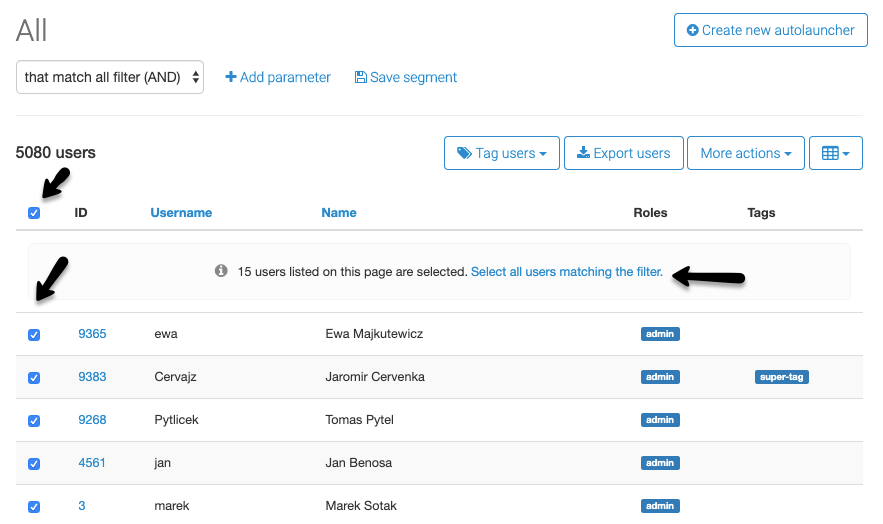883x524 pixels.
Task: Click the name Jan Benosa
Action: 359,463
